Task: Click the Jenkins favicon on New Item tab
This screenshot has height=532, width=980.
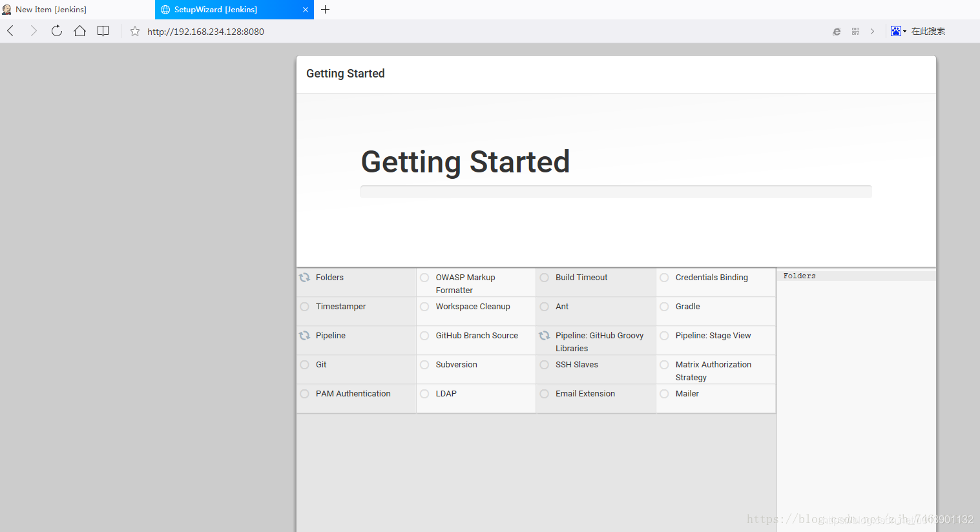Action: [7, 10]
